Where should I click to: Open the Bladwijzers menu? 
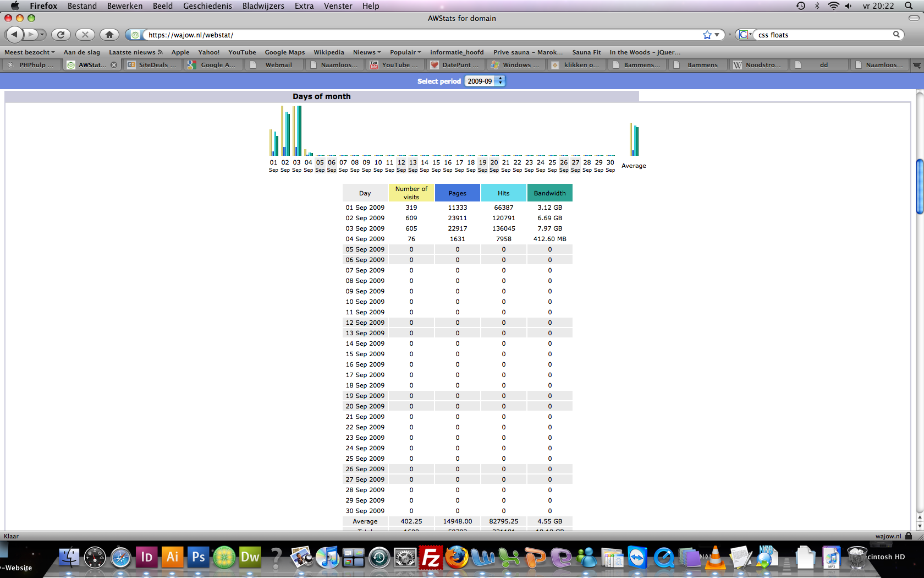[x=263, y=6]
